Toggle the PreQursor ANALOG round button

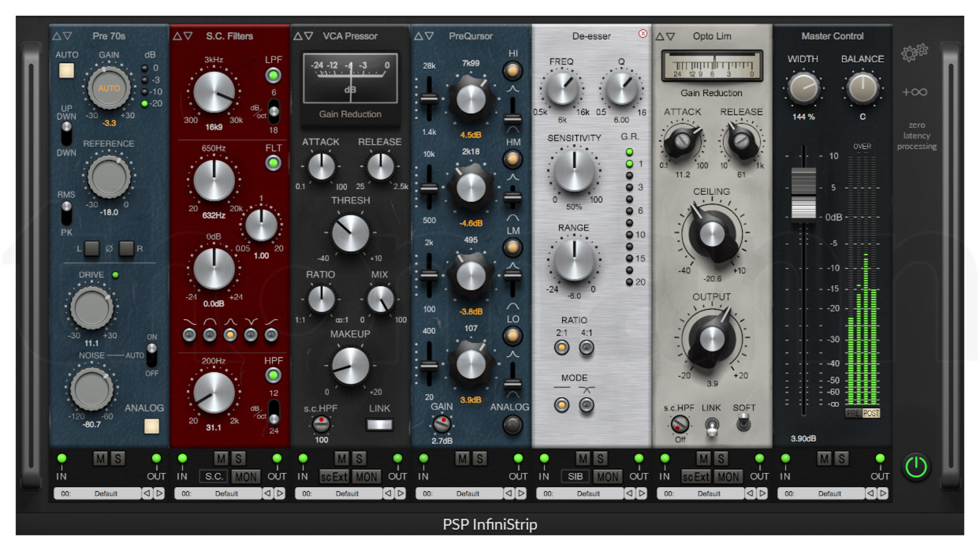point(512,425)
